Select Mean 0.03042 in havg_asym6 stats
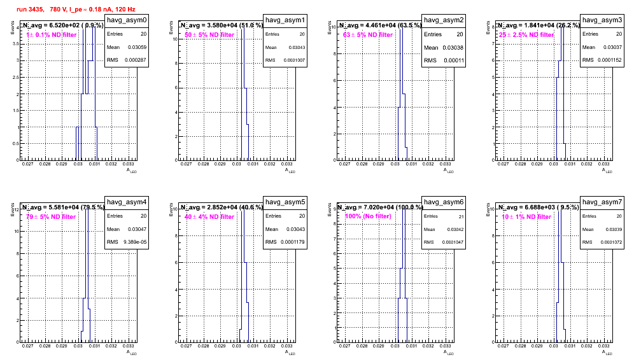 pyautogui.click(x=444, y=229)
